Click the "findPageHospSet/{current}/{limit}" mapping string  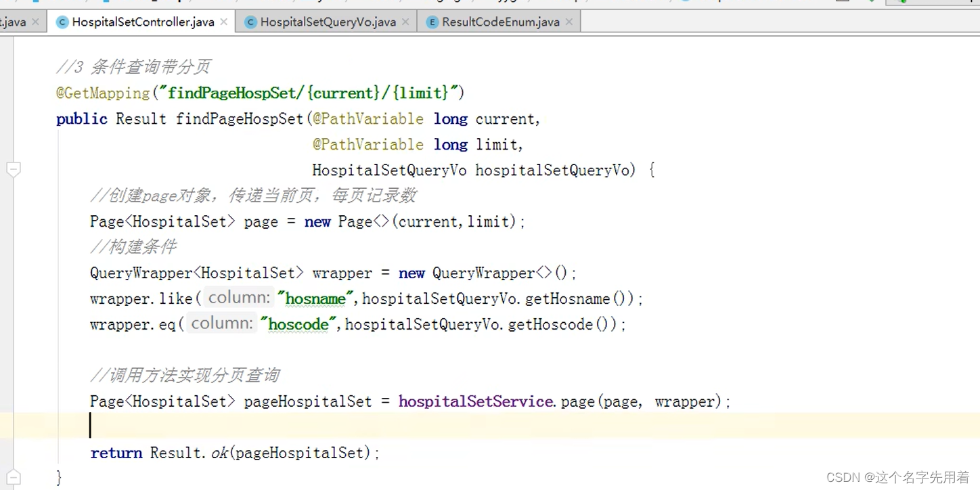click(x=307, y=93)
